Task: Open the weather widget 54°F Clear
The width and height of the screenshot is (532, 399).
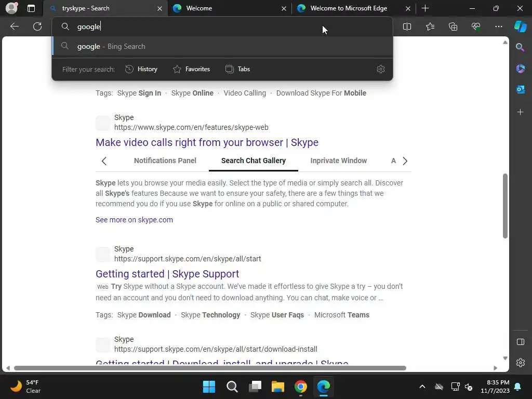Action: (x=26, y=387)
